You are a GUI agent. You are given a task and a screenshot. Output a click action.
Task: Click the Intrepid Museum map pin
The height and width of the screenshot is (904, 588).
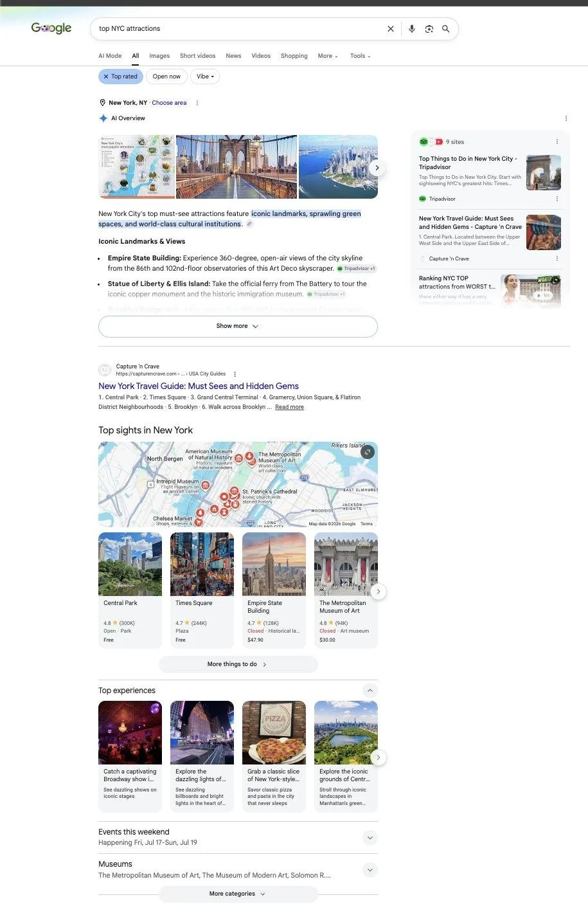click(x=206, y=485)
